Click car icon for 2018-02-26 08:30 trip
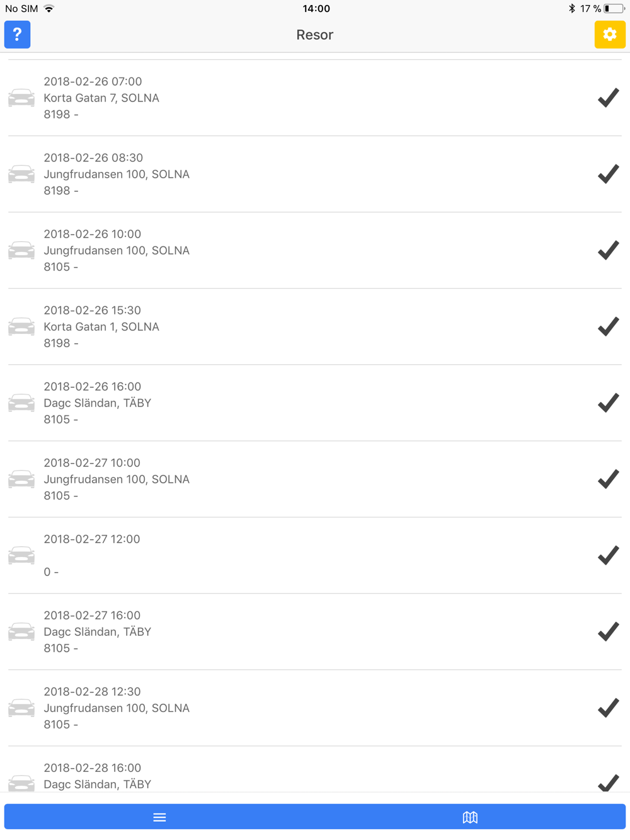The image size is (630, 840). [21, 174]
